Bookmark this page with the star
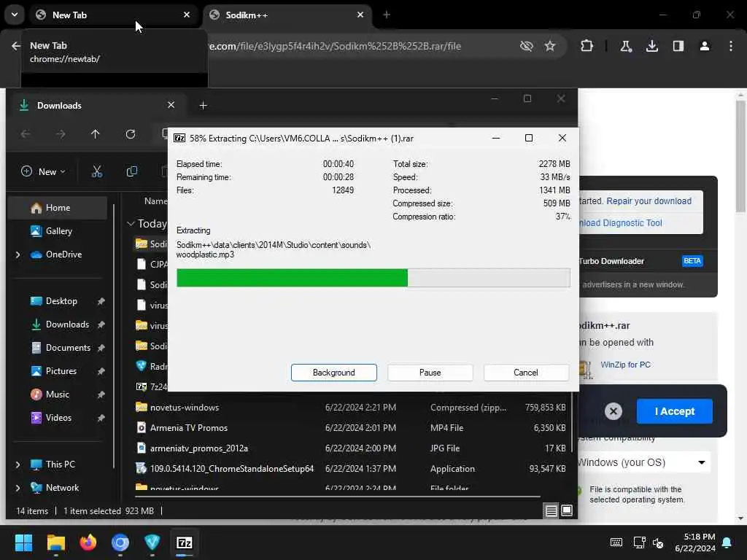The image size is (747, 560). pos(550,46)
